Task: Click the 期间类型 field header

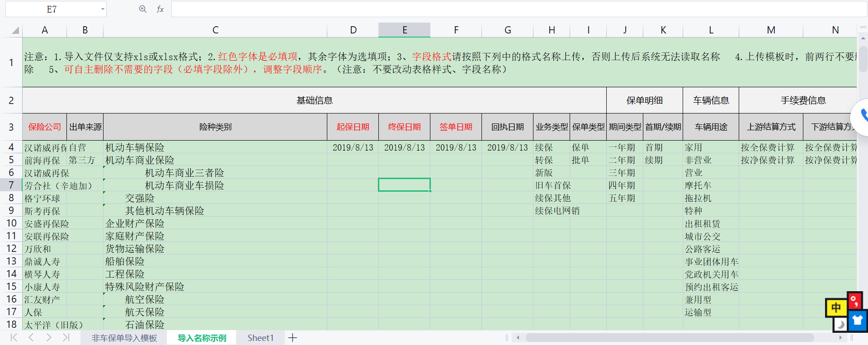Action: [x=625, y=127]
